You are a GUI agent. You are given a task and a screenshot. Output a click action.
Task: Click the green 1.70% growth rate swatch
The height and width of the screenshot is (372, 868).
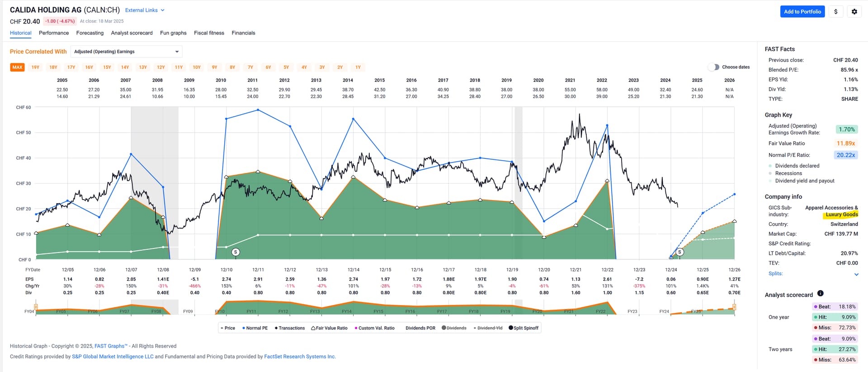tap(847, 129)
